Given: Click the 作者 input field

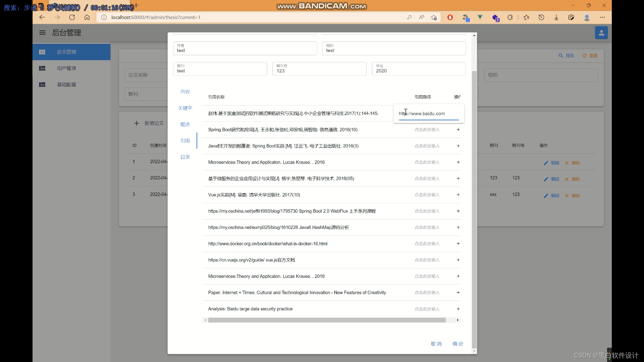Looking at the screenshot, I should click(245, 48).
